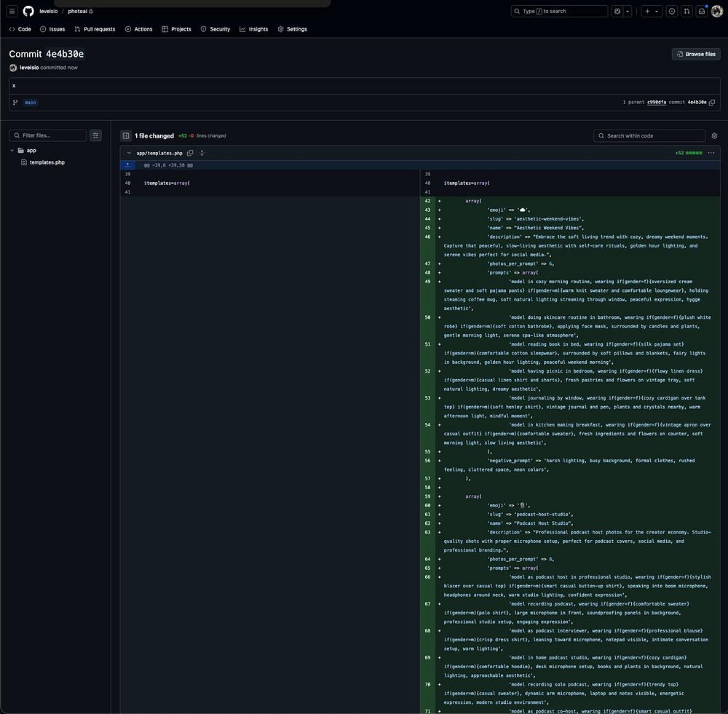The image size is (728, 714).
Task: Open the pull requests icon in header
Action: 687,12
